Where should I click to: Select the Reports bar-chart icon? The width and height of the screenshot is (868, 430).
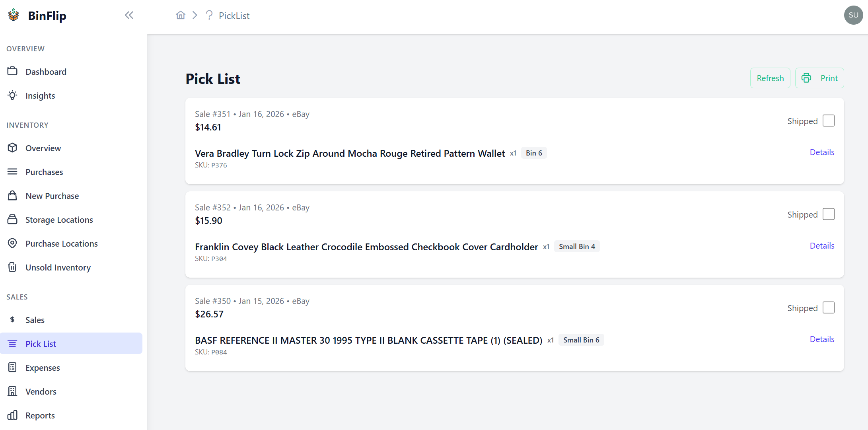(12, 415)
